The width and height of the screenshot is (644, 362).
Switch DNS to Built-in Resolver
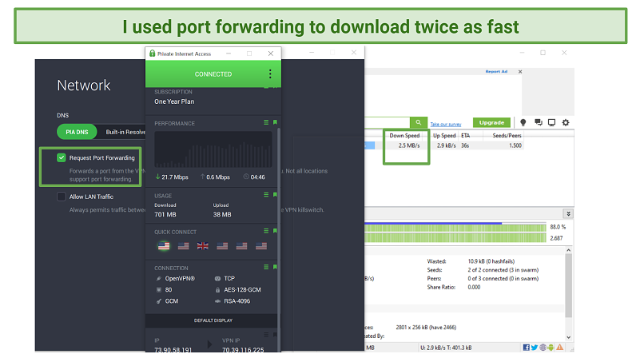(125, 132)
